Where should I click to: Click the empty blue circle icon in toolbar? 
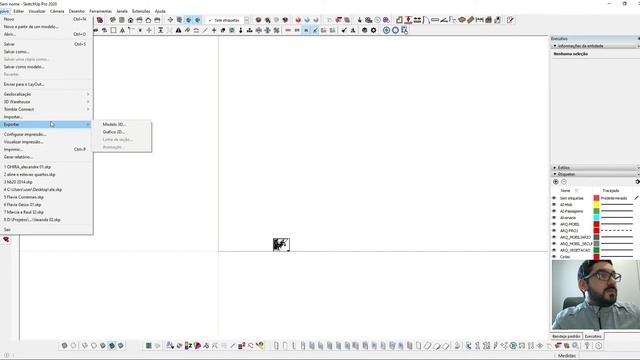[x=395, y=30]
